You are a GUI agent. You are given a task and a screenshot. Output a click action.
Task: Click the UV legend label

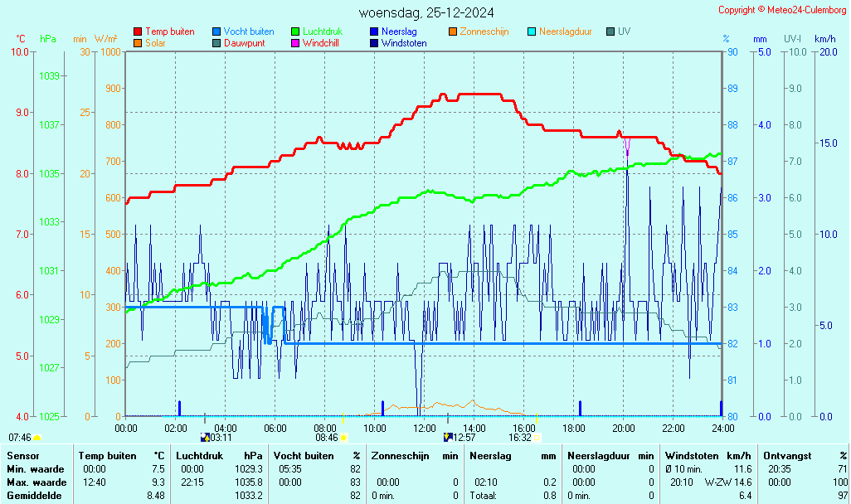(625, 31)
